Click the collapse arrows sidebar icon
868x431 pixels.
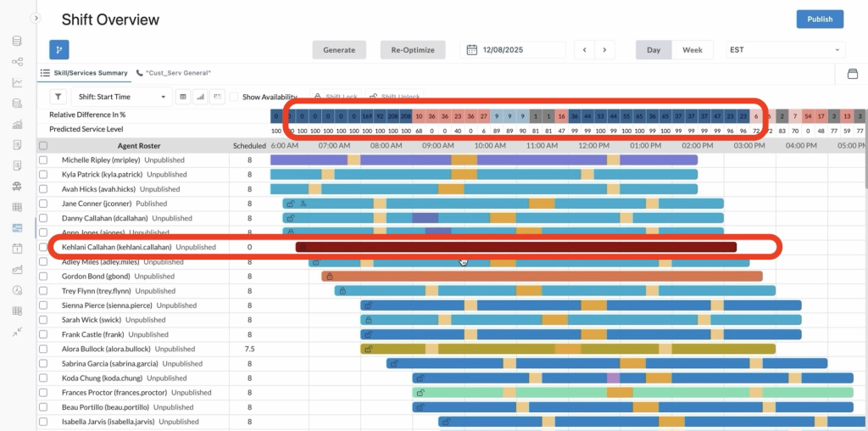17,332
